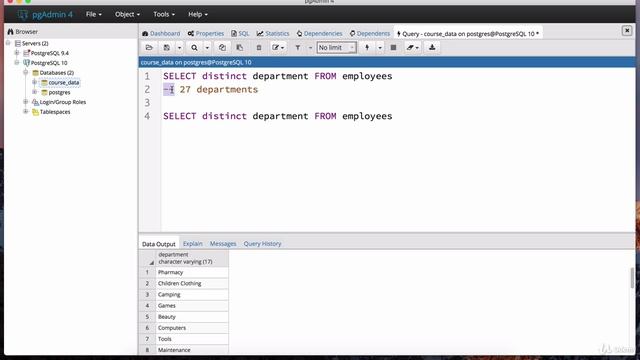The image size is (640, 360).
Task: Select Login/Group Roles in tree
Action: pyautogui.click(x=62, y=102)
